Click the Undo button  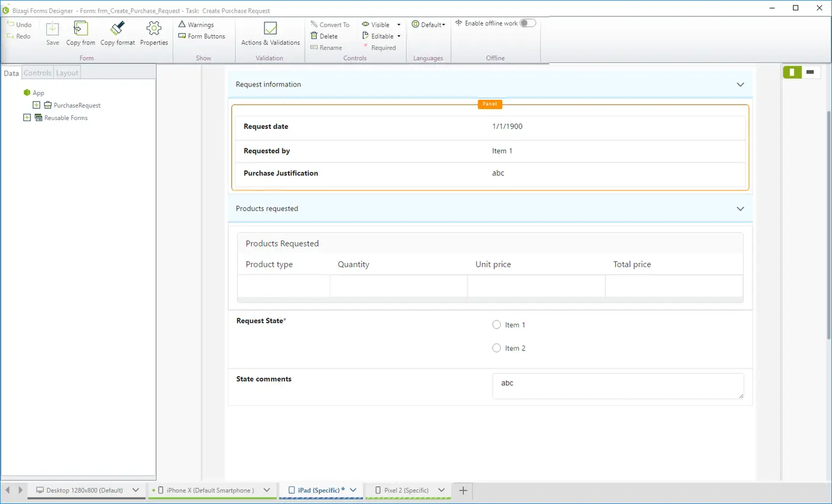point(19,25)
